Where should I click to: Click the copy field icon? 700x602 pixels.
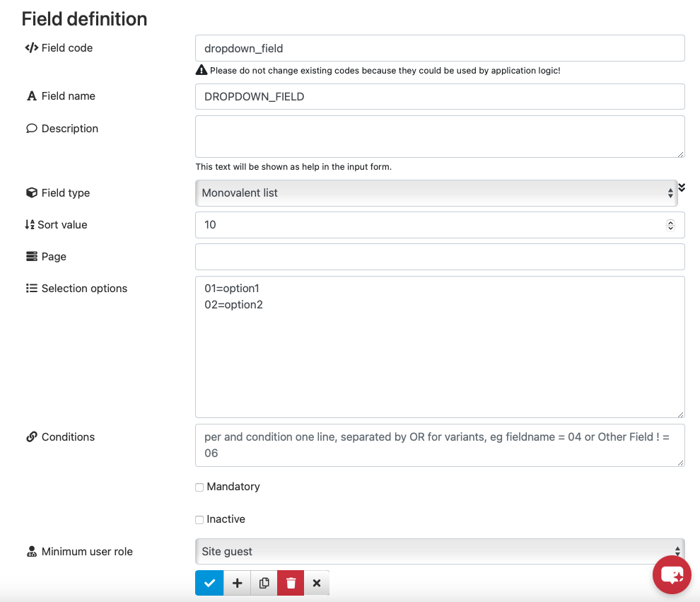[x=264, y=583]
